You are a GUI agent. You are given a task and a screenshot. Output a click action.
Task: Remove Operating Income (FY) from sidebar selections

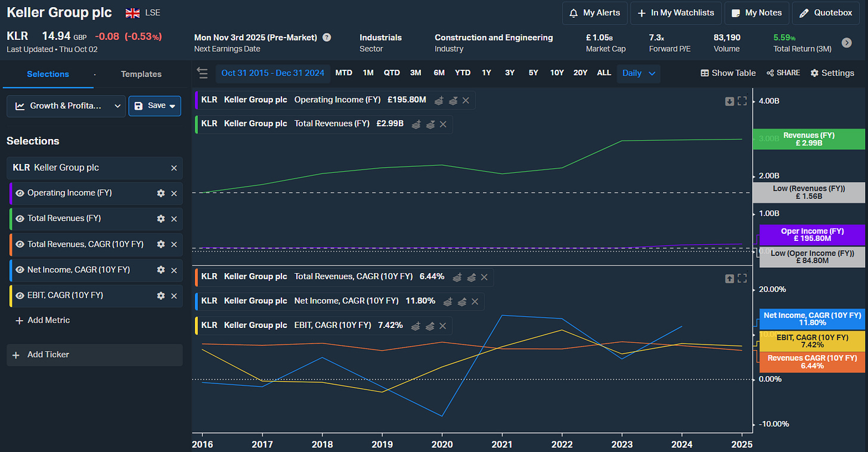click(174, 193)
